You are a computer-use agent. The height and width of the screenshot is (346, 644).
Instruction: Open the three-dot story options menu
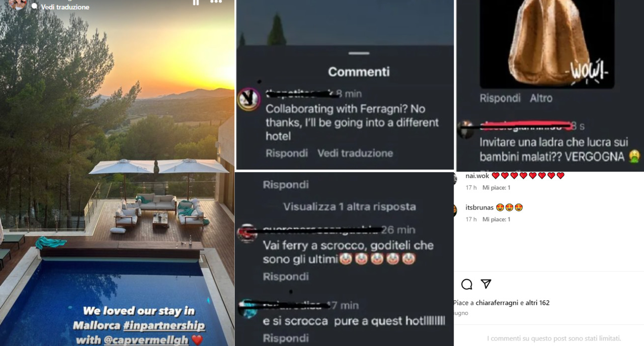[x=216, y=2]
